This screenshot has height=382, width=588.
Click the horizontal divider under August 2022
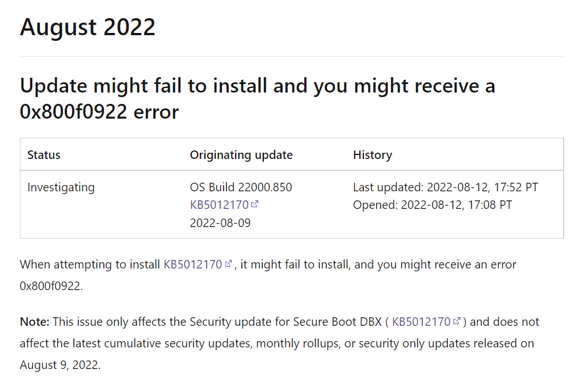coord(292,57)
